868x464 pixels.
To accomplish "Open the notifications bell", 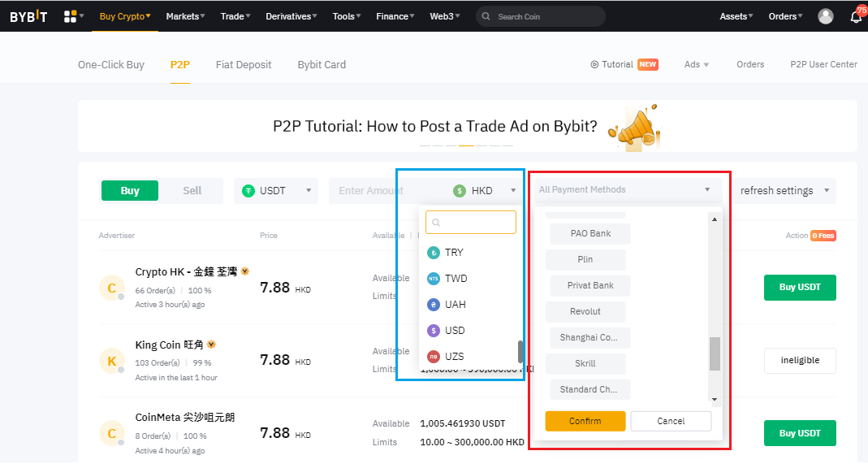I will click(x=856, y=16).
